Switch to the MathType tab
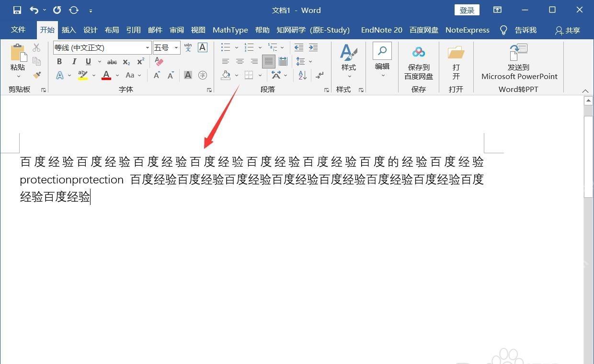The height and width of the screenshot is (364, 594). point(230,30)
